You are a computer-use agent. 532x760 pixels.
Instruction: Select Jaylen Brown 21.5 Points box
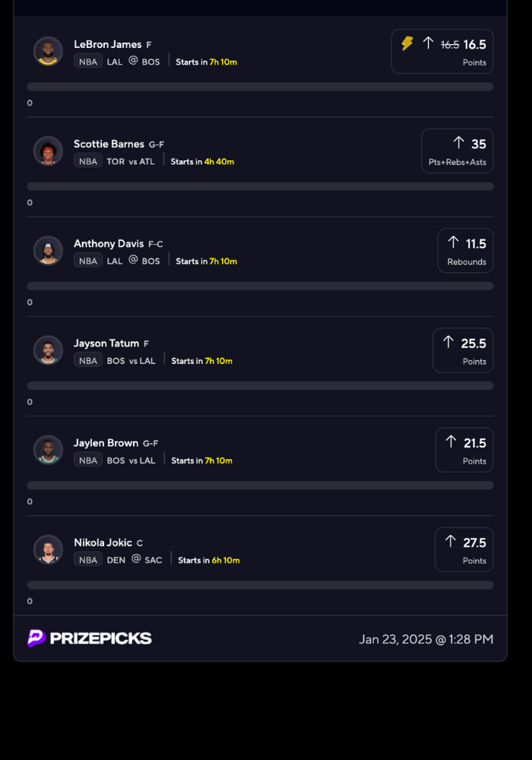tap(464, 450)
